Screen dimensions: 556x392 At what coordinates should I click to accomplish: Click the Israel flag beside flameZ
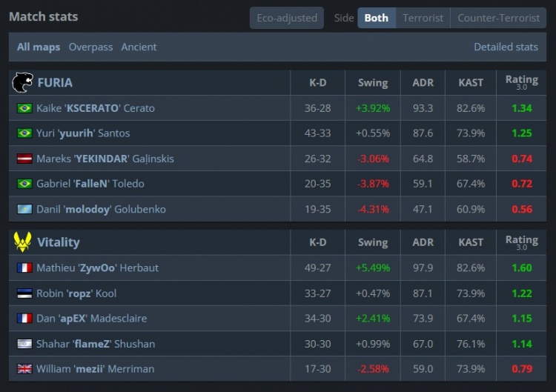pos(24,344)
